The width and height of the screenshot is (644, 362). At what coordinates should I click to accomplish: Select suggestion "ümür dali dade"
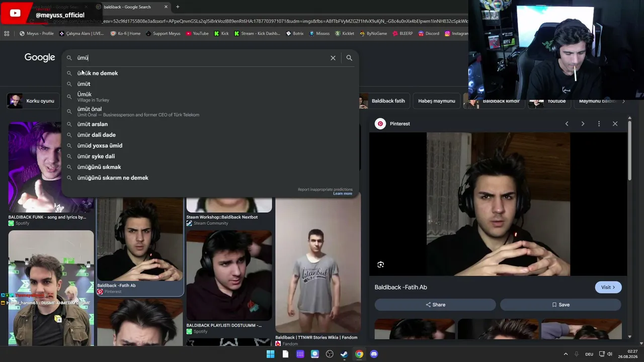(210, 135)
